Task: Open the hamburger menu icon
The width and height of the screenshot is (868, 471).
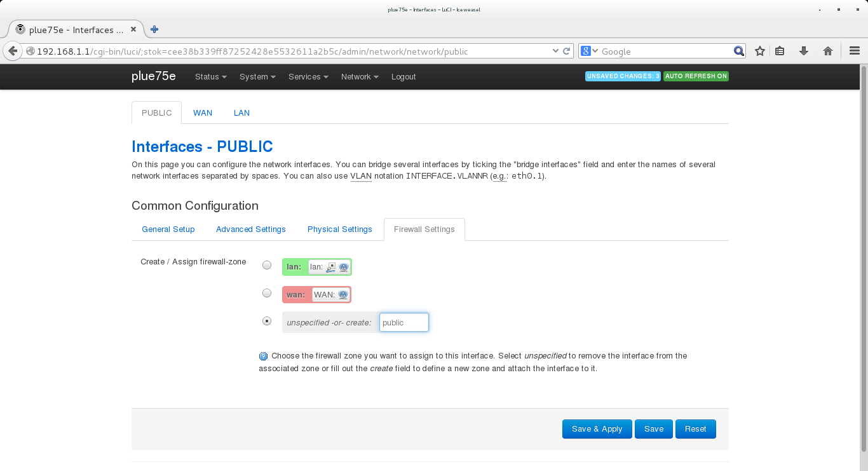Action: (854, 51)
